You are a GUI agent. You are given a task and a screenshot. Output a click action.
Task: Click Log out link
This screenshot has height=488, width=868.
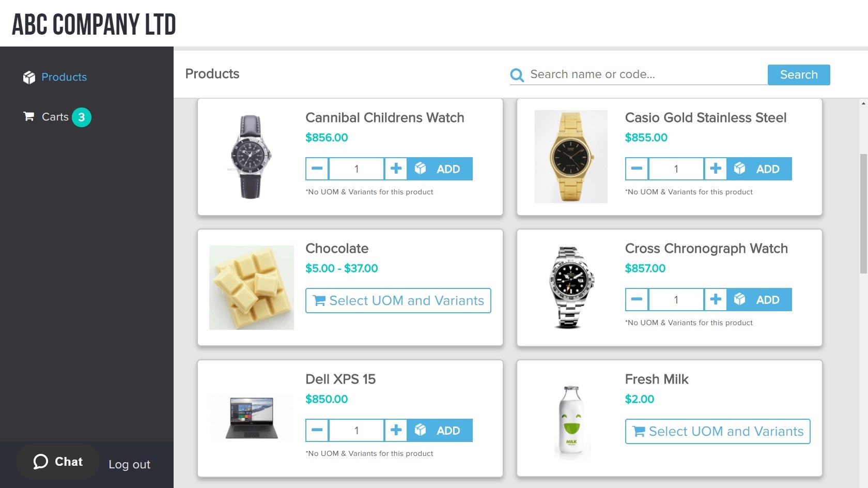129,464
